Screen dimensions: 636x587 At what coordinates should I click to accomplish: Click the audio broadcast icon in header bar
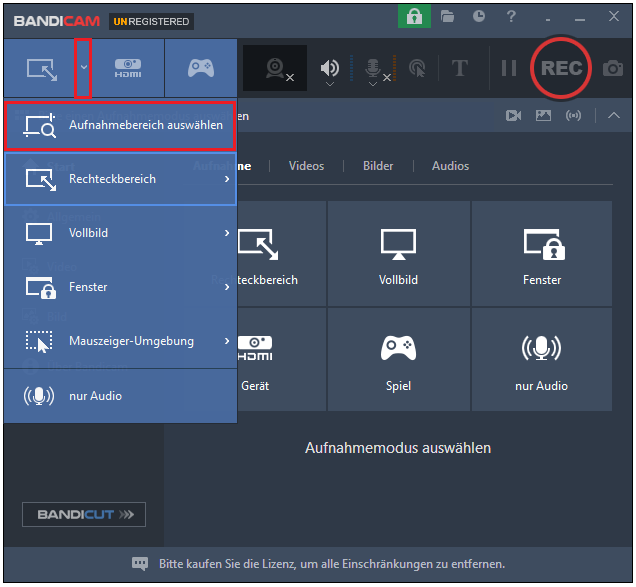(x=573, y=116)
